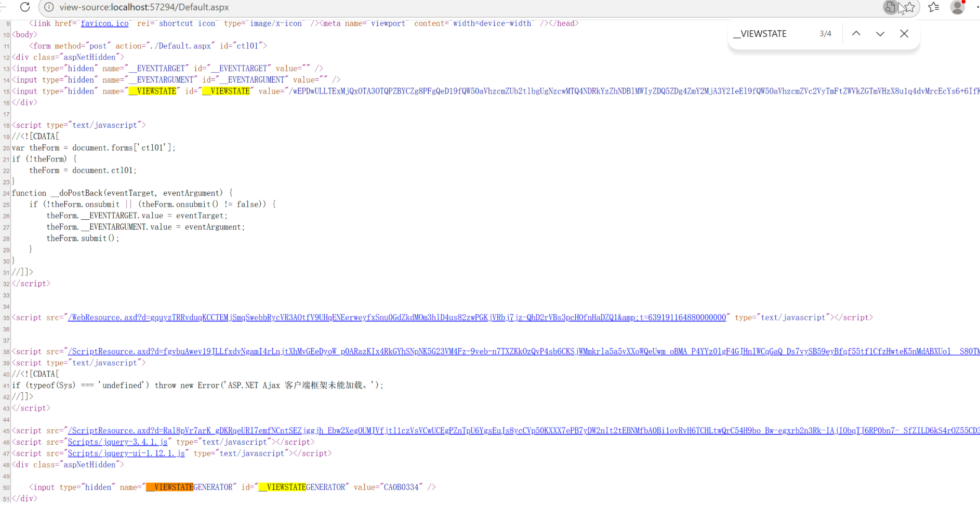This screenshot has width=980, height=506.
Task: Click the script type tag on line 39
Action: [x=79, y=363]
